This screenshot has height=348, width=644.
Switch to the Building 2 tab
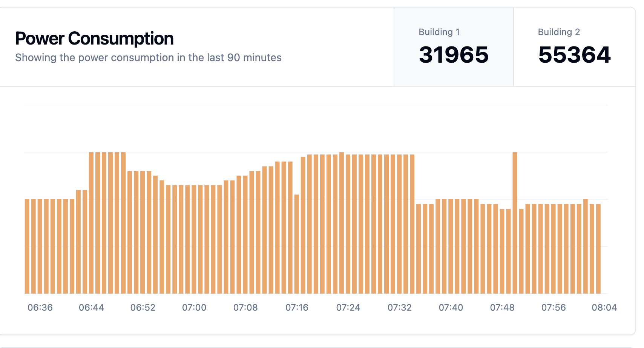pos(574,47)
